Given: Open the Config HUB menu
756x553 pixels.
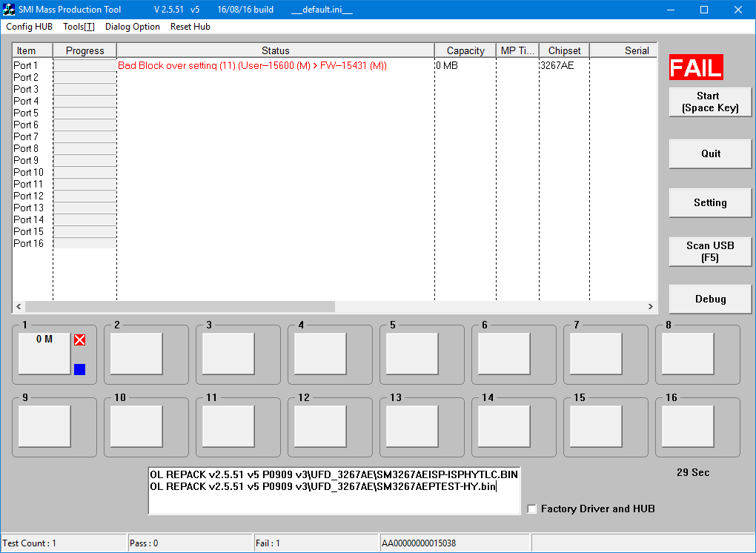Looking at the screenshot, I should pyautogui.click(x=30, y=27).
